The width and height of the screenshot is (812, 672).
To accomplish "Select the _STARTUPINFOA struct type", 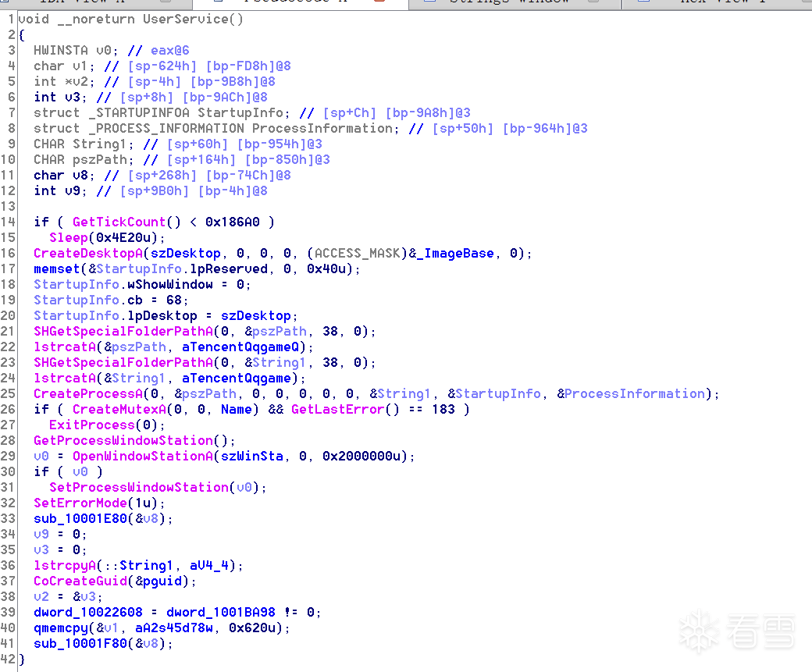I will tap(139, 113).
